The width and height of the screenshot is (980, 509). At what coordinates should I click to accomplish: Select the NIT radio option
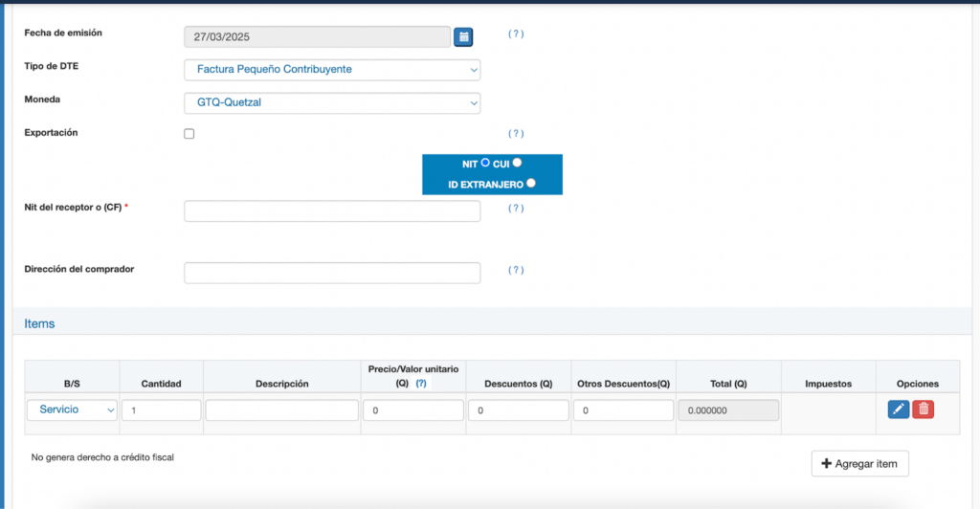(485, 163)
